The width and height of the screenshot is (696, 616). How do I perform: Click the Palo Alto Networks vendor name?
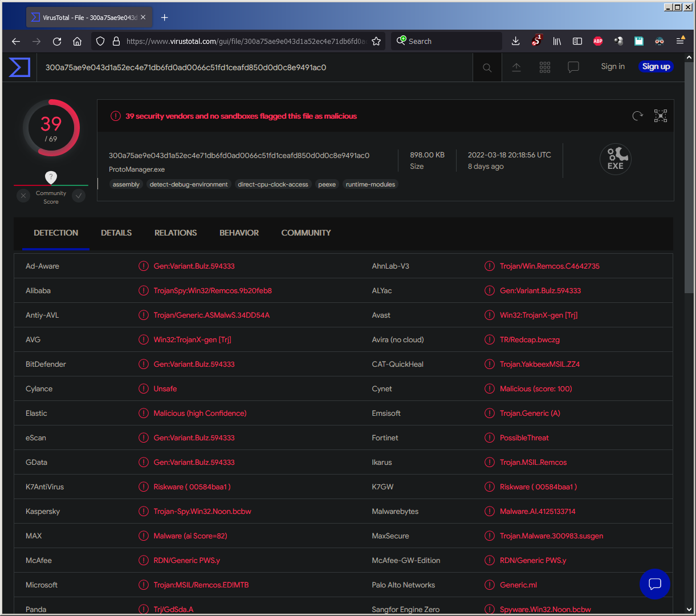(404, 585)
